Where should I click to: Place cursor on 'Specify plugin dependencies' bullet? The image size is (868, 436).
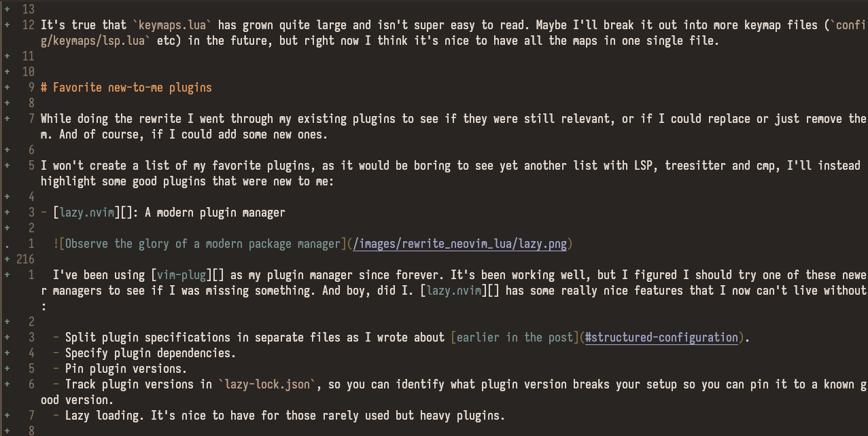pyautogui.click(x=150, y=353)
